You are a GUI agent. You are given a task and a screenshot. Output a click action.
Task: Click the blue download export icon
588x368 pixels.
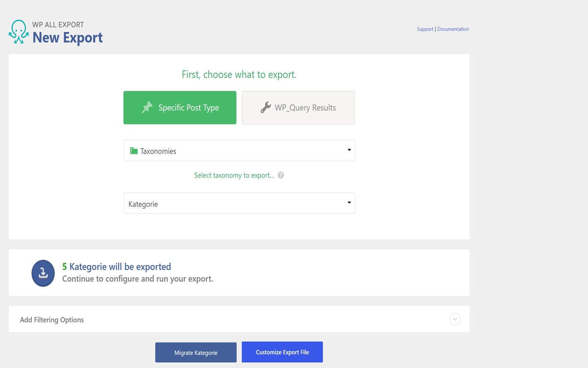43,273
